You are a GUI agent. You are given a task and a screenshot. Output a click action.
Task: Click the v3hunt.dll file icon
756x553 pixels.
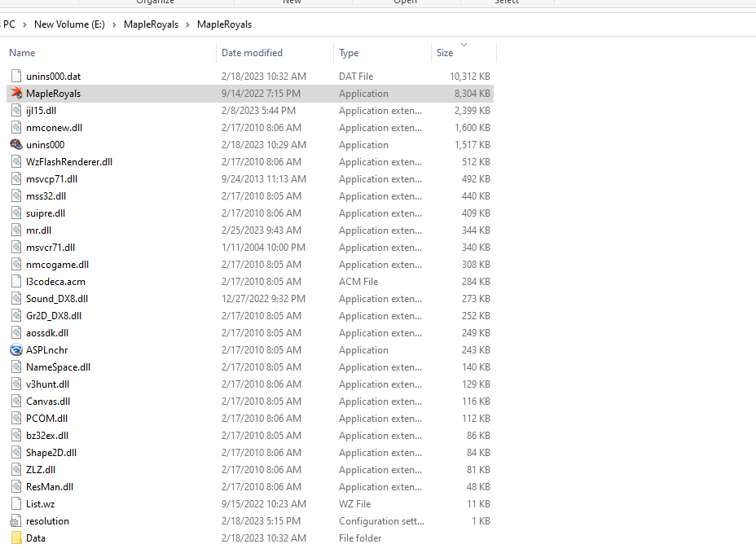pos(16,384)
